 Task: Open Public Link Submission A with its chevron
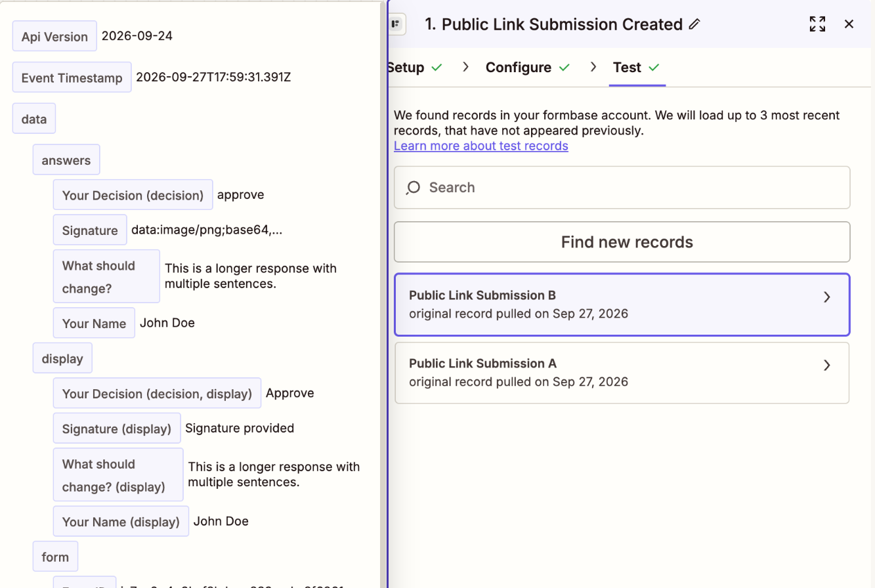pos(827,366)
